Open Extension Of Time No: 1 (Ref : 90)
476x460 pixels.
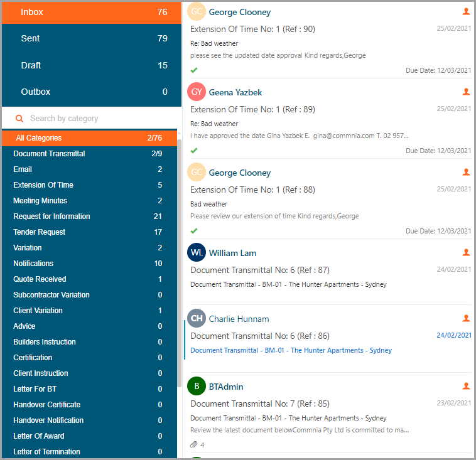(252, 29)
